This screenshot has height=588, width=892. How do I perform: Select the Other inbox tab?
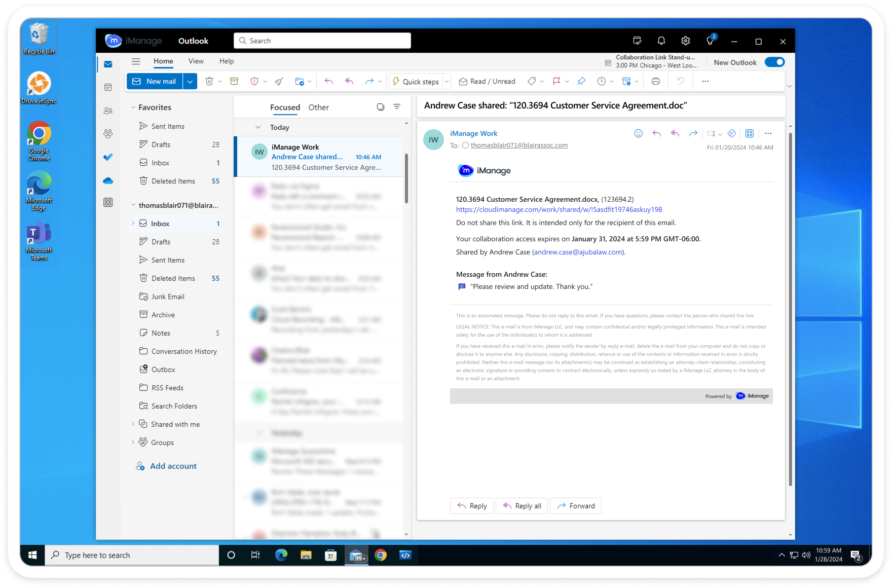(x=319, y=107)
